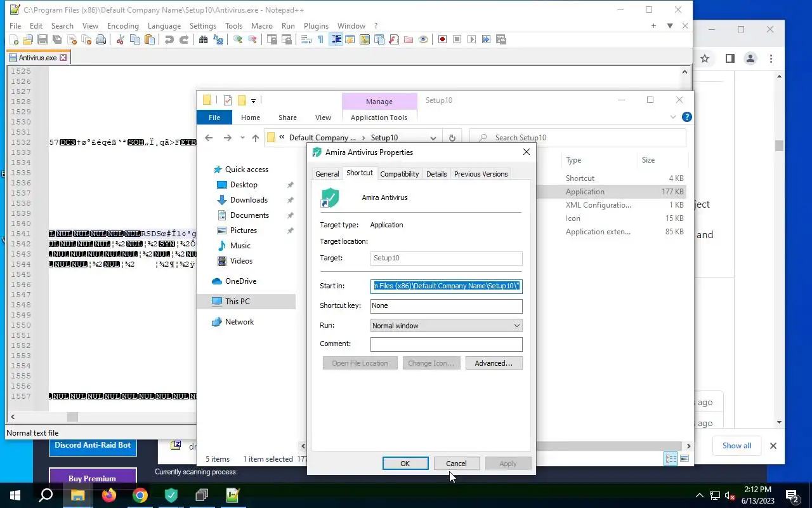
Task: Click the Save recorded macro icon
Action: tap(501, 39)
